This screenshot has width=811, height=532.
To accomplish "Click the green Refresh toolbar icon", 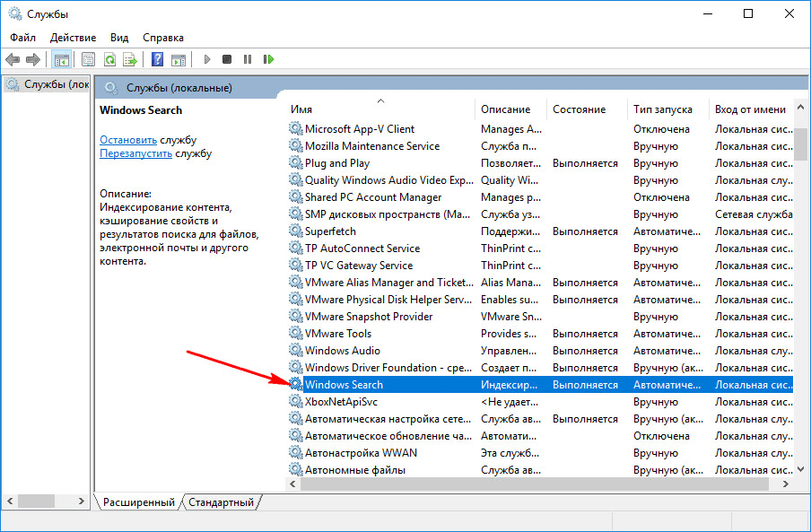I will 109,59.
